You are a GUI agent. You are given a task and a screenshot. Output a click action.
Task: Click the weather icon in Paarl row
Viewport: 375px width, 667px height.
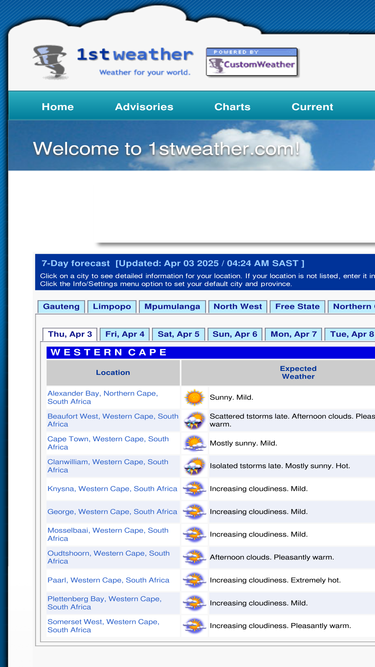click(x=195, y=580)
